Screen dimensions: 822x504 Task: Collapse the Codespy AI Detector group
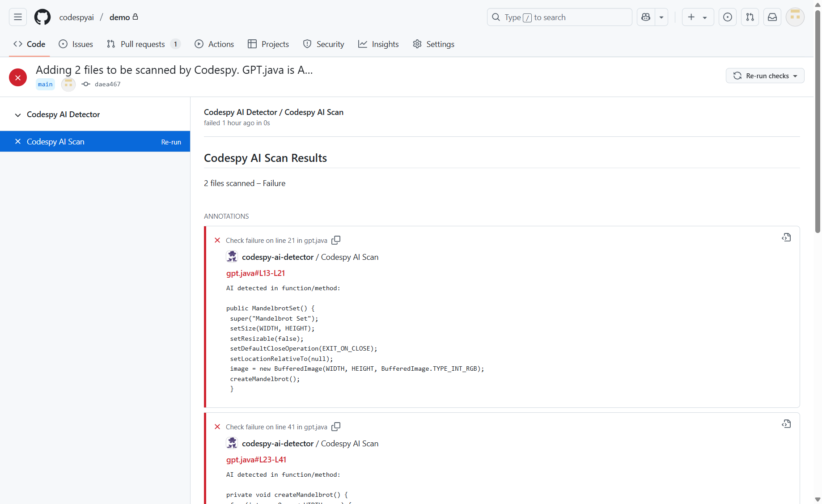(x=18, y=115)
